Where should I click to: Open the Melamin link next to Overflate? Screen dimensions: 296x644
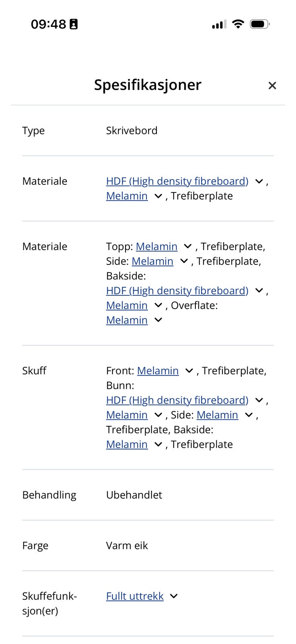point(127,320)
